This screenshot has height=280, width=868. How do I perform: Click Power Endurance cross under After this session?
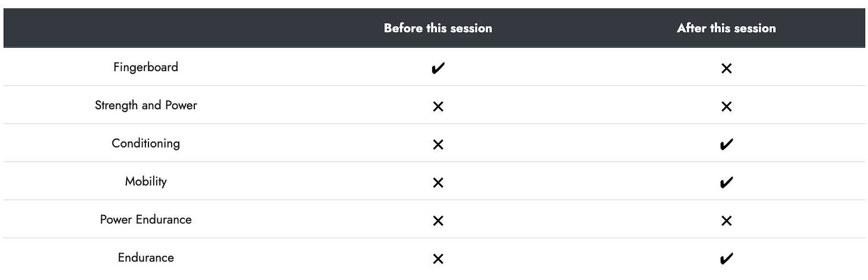pos(726,221)
